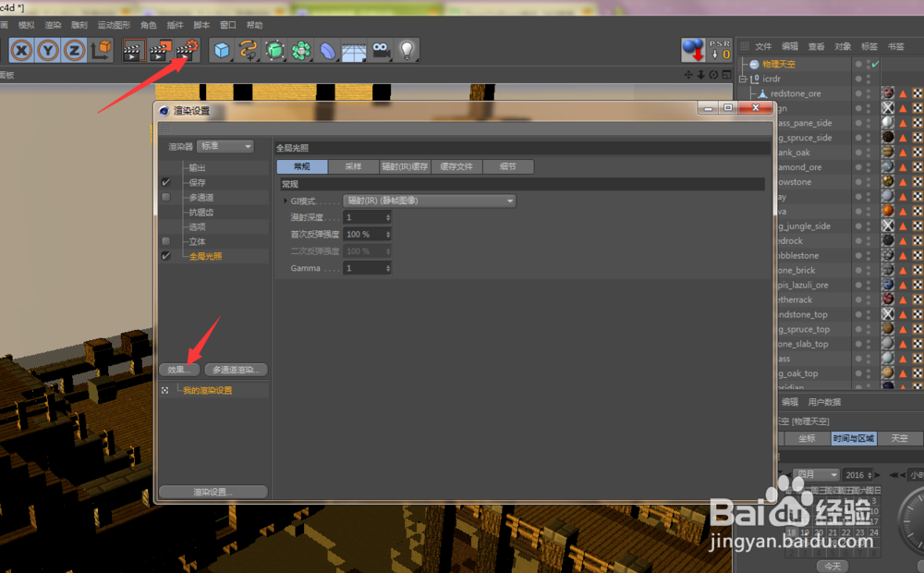Enable the 立体 checkbox

166,241
